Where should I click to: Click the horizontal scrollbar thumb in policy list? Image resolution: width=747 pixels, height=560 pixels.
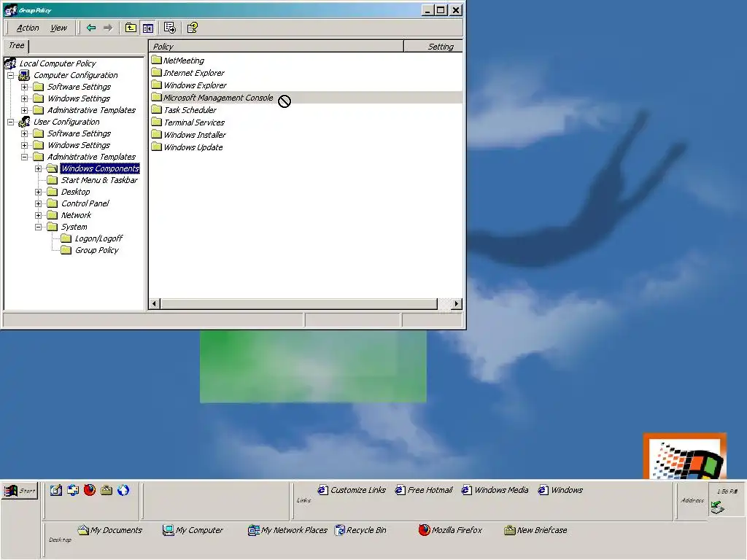[298, 304]
